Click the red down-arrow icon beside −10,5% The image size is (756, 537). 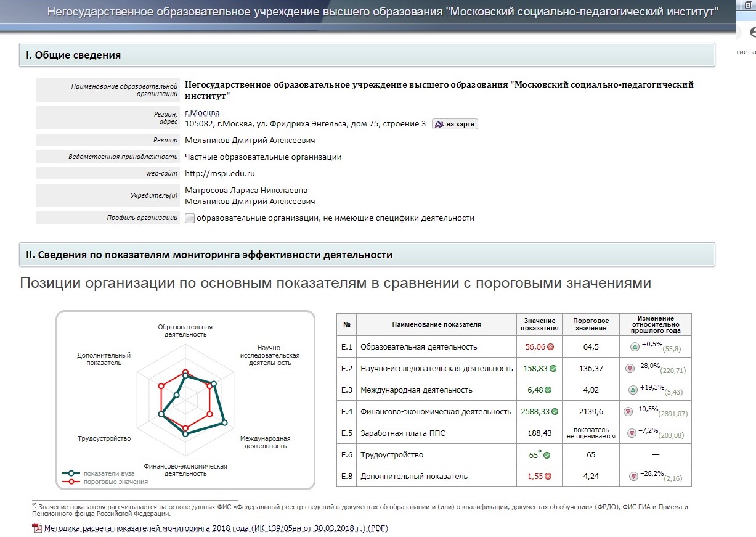(628, 412)
